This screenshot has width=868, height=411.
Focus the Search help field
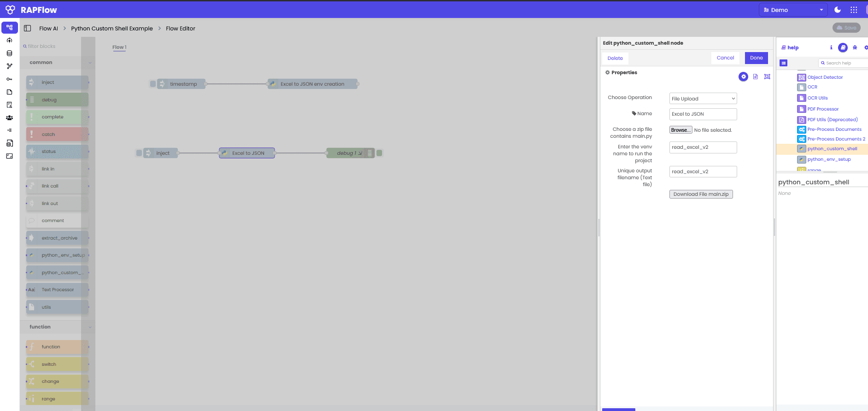pyautogui.click(x=843, y=63)
